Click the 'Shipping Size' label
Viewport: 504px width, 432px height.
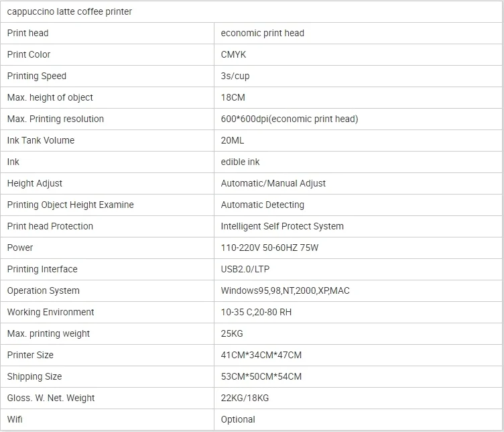pyautogui.click(x=34, y=376)
